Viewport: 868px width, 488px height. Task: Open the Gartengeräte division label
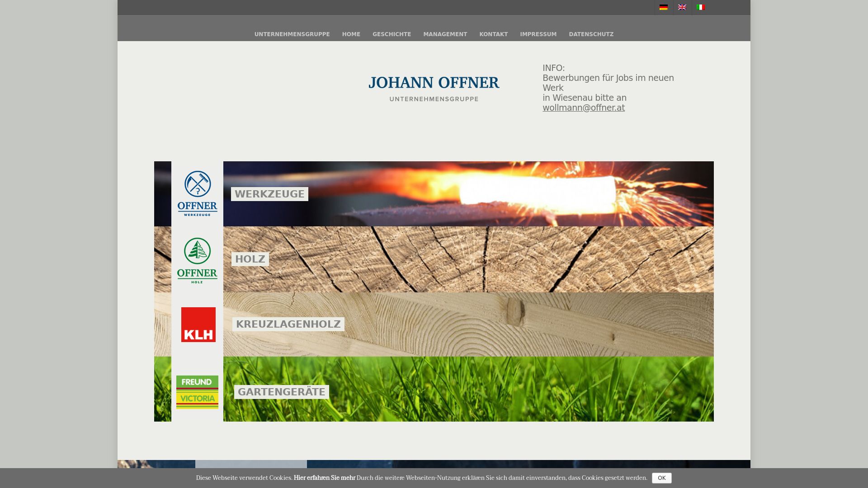(282, 392)
